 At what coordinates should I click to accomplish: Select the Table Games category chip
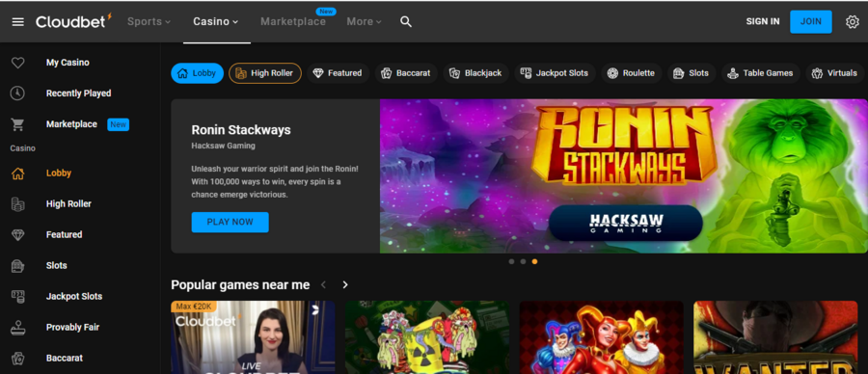coord(761,73)
